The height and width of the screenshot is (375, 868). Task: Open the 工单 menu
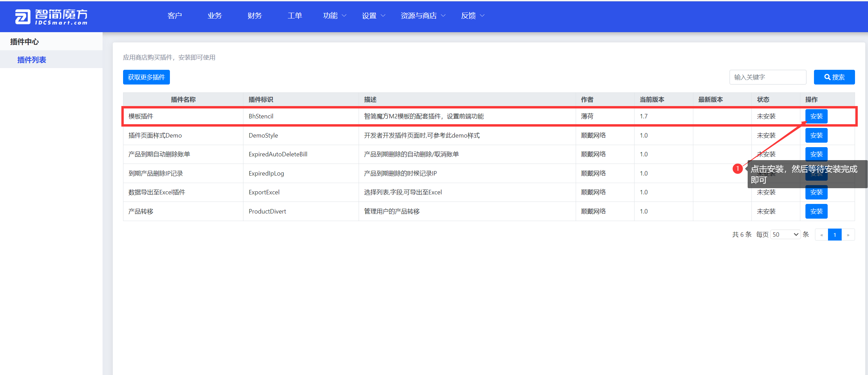click(x=295, y=16)
